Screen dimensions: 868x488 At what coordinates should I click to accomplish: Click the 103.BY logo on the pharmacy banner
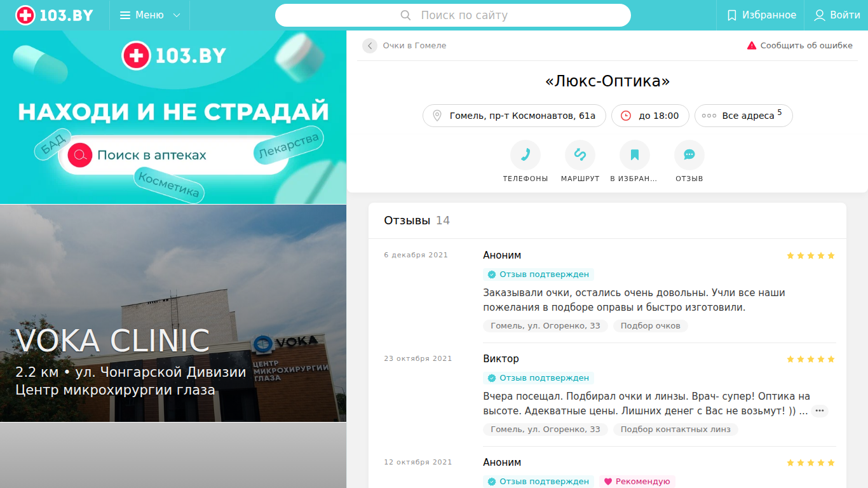pos(173,56)
